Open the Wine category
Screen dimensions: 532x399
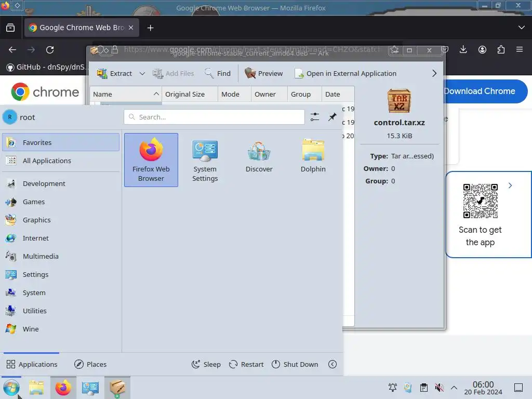[x=61, y=329]
